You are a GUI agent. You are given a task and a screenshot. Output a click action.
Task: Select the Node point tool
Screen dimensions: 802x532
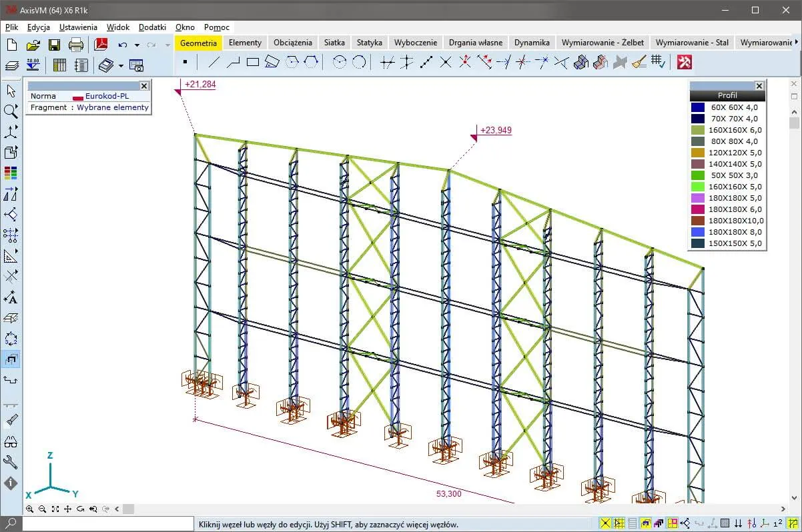(x=185, y=63)
